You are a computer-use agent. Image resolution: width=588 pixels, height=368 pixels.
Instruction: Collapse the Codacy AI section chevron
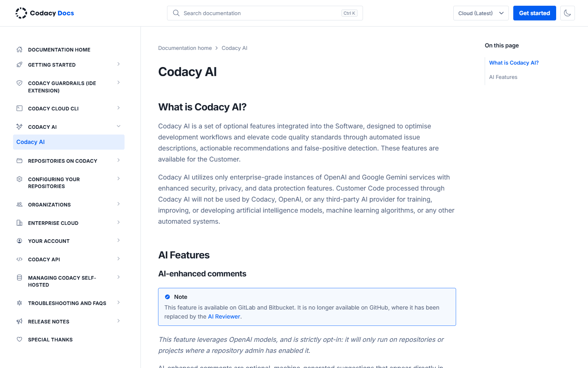(x=118, y=126)
